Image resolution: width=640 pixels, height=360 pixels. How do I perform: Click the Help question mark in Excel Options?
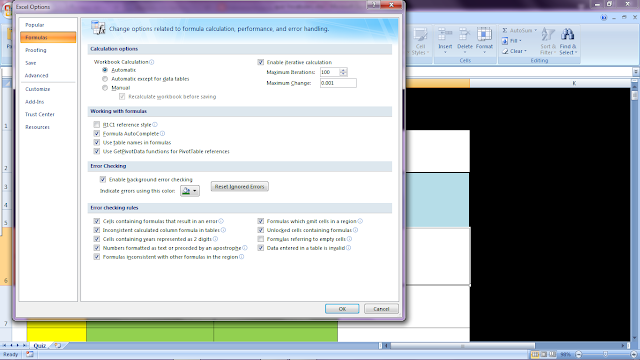pos(373,4)
